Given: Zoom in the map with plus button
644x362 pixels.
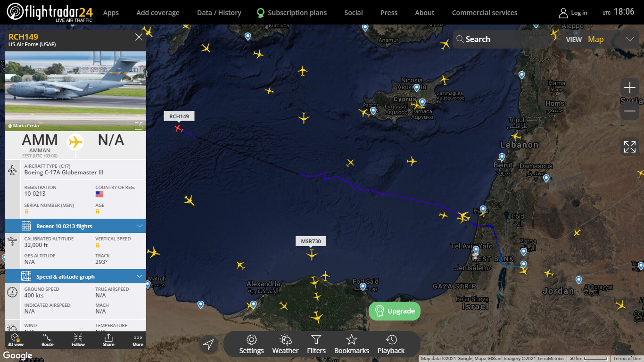Looking at the screenshot, I should [630, 88].
